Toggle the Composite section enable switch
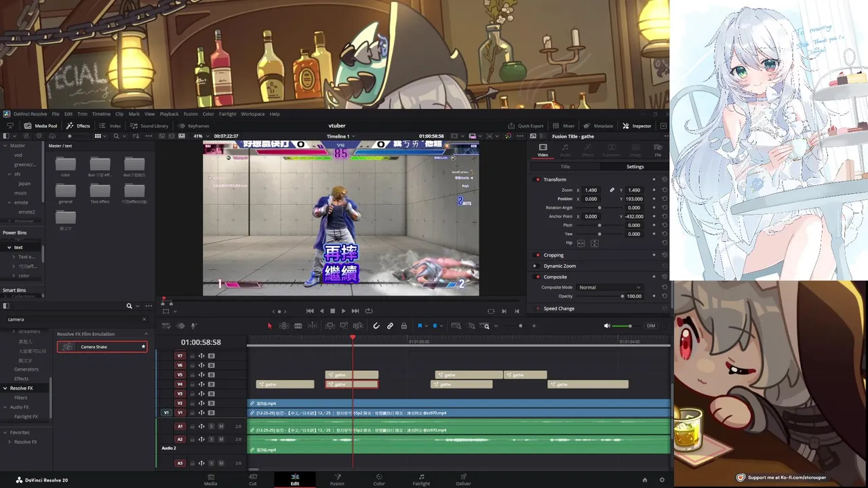This screenshot has width=868, height=488. pyautogui.click(x=538, y=277)
